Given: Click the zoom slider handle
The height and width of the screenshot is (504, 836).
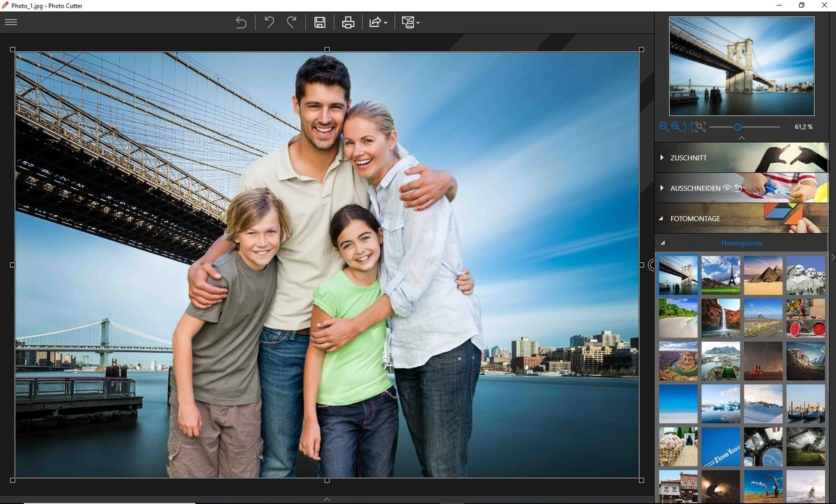Looking at the screenshot, I should 737,127.
